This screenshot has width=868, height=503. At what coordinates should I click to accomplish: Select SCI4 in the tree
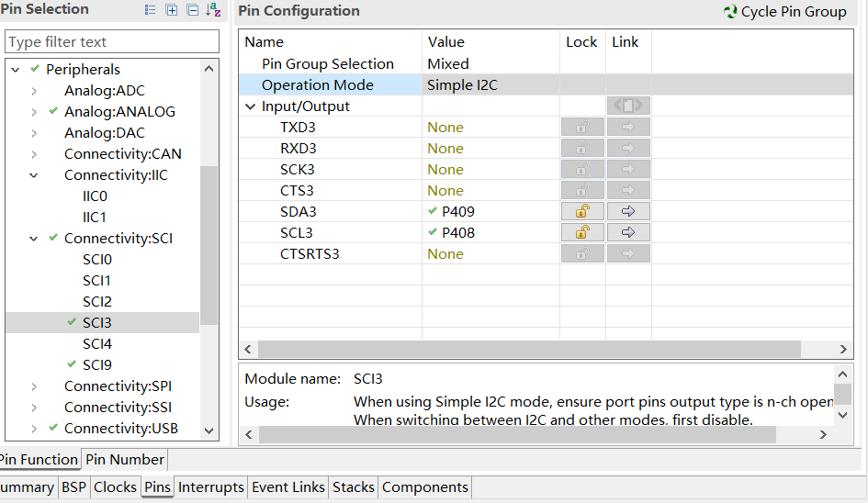96,343
